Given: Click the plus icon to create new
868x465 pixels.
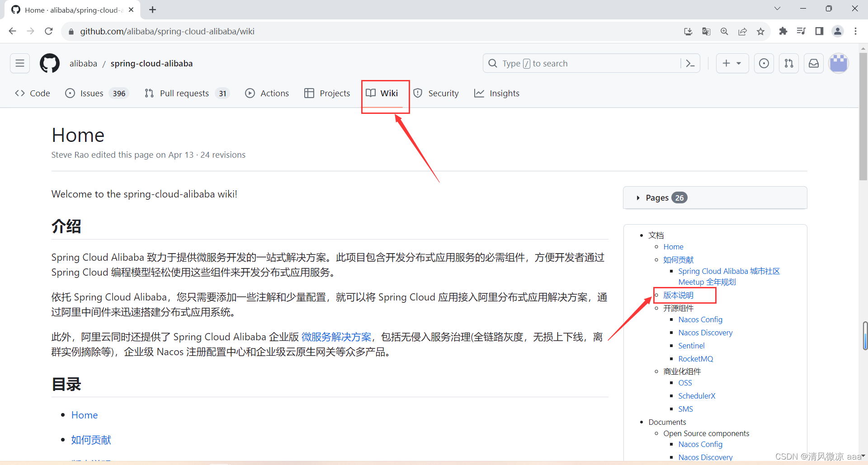Looking at the screenshot, I should [x=726, y=63].
